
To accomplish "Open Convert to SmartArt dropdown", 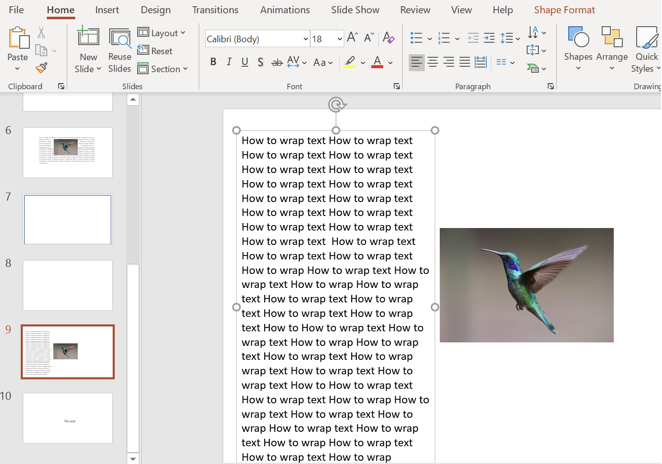I will [x=537, y=68].
